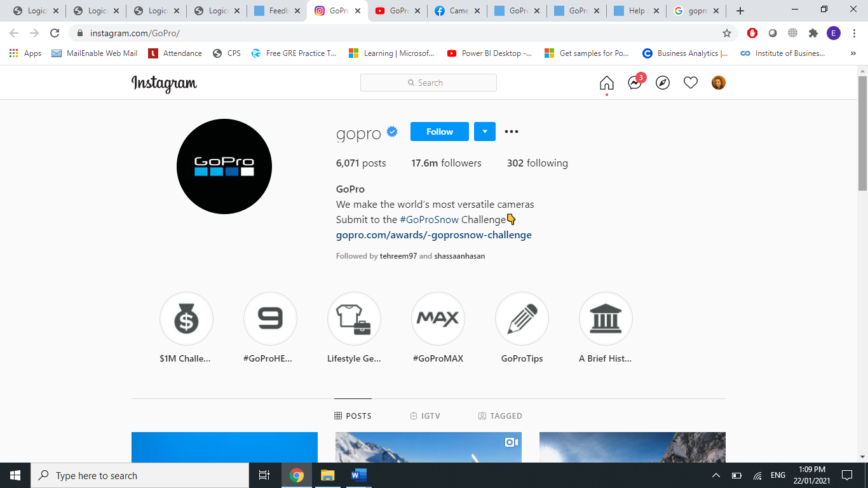
Task: Open Windows Task View
Action: 264,475
